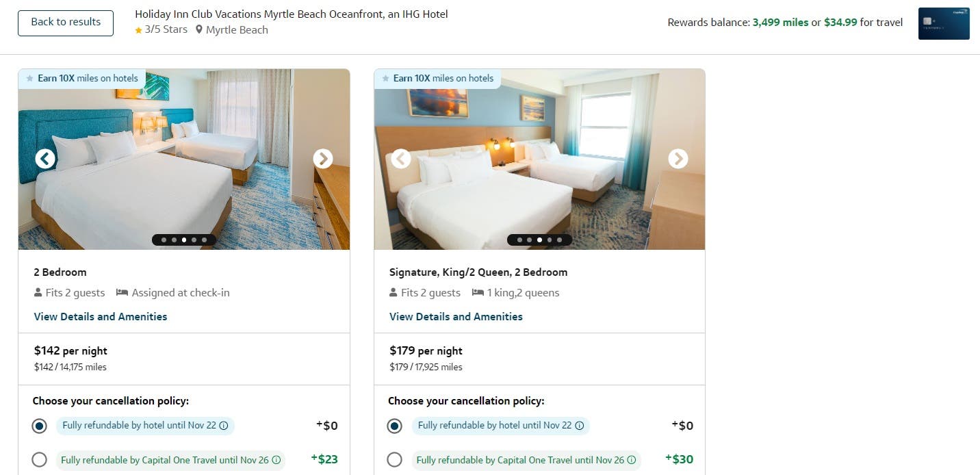The width and height of the screenshot is (980, 475).
Task: Select hotel refundable option for Signature room
Action: click(x=394, y=426)
